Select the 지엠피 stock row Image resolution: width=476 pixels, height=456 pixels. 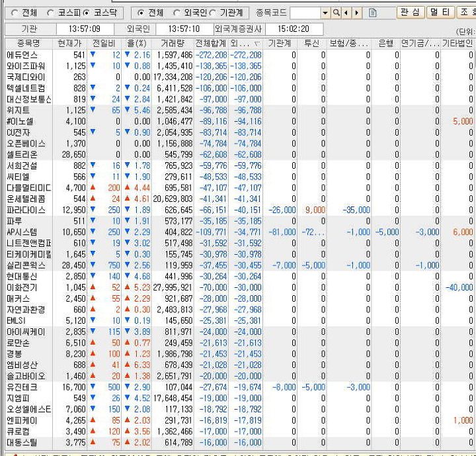[x=240, y=398]
